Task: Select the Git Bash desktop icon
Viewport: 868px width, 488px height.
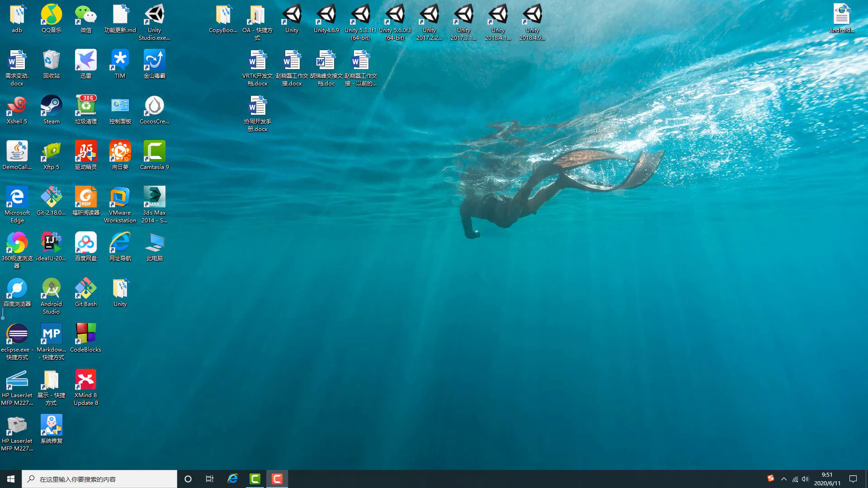Action: [86, 293]
